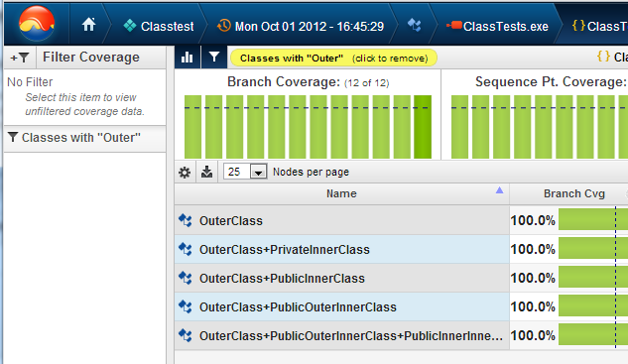
Task: Click the last dark green branch coverage bar
Action: coord(423,127)
